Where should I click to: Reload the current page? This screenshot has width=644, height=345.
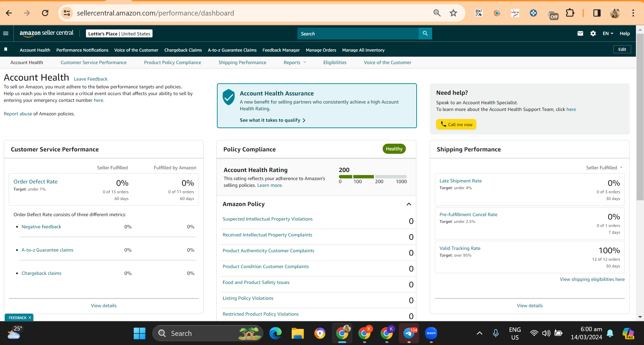45,13
